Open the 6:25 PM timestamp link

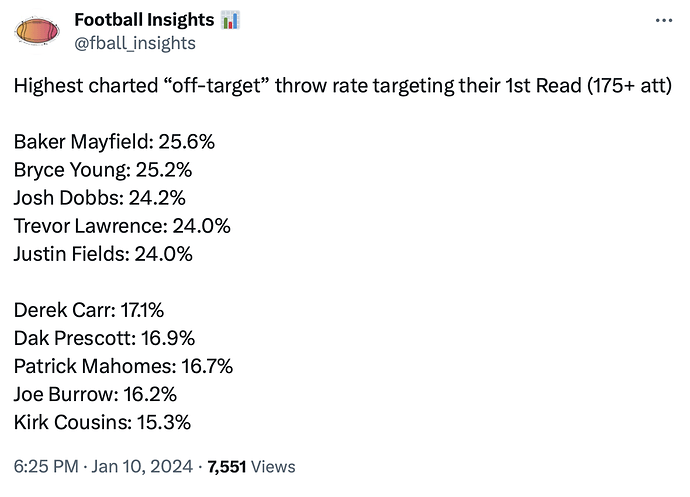click(43, 466)
